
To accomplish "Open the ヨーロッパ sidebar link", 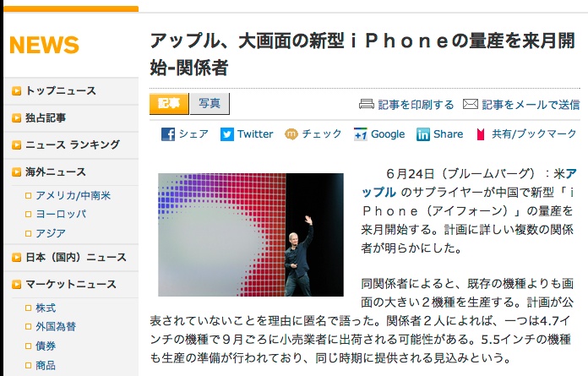I will tap(61, 214).
